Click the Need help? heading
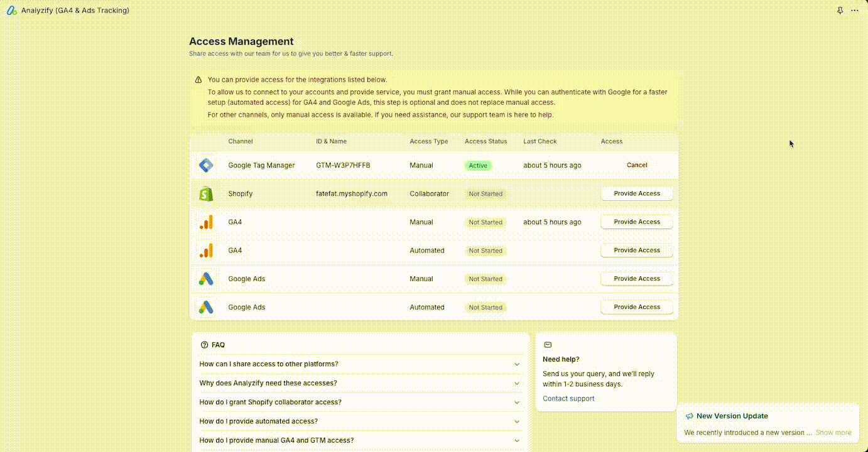 coord(561,359)
